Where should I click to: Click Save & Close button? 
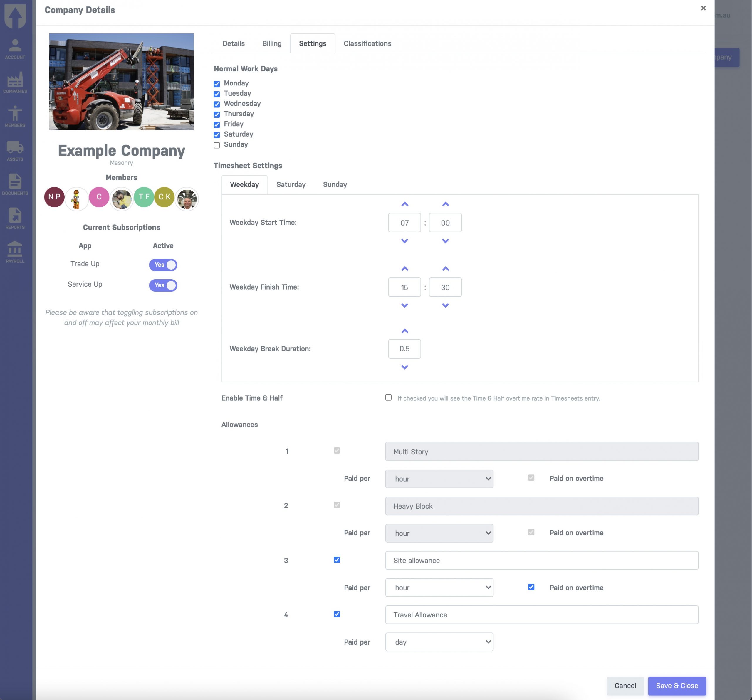pos(677,686)
